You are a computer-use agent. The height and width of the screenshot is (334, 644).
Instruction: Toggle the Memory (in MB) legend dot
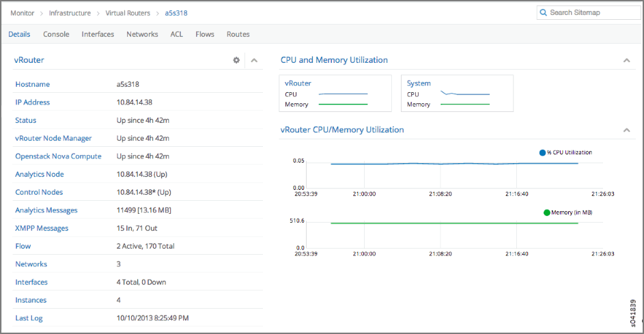(546, 212)
